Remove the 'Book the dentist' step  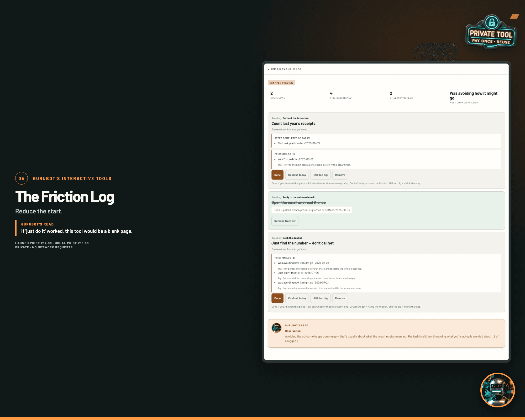pyautogui.click(x=340, y=298)
